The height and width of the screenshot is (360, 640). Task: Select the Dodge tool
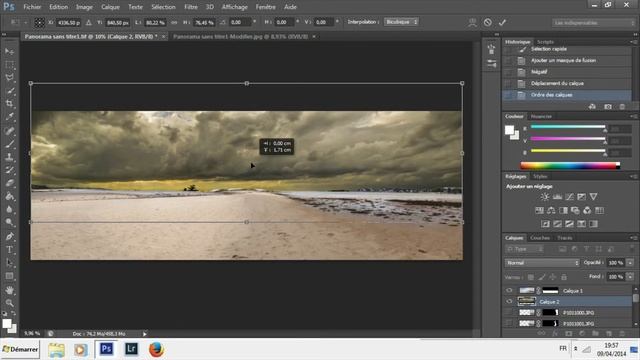coord(9,222)
